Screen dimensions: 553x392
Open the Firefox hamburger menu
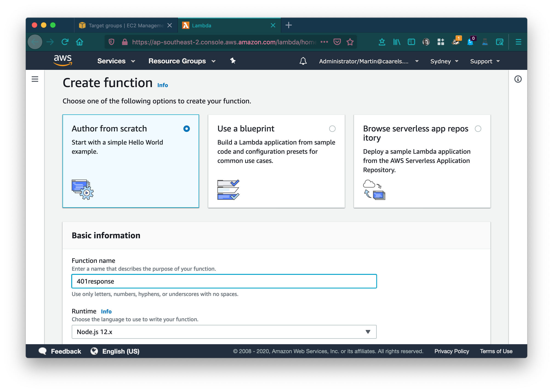(x=518, y=42)
